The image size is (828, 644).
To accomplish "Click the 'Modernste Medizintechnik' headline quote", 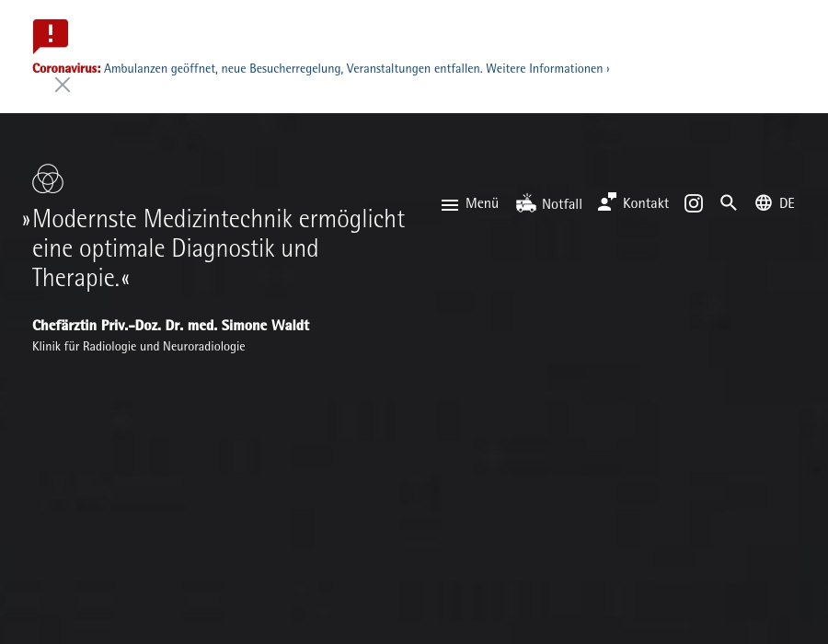I will pyautogui.click(x=218, y=248).
